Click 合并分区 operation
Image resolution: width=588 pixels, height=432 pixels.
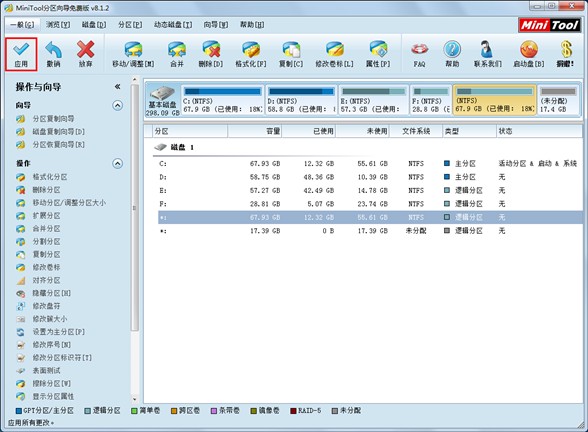pos(46,228)
